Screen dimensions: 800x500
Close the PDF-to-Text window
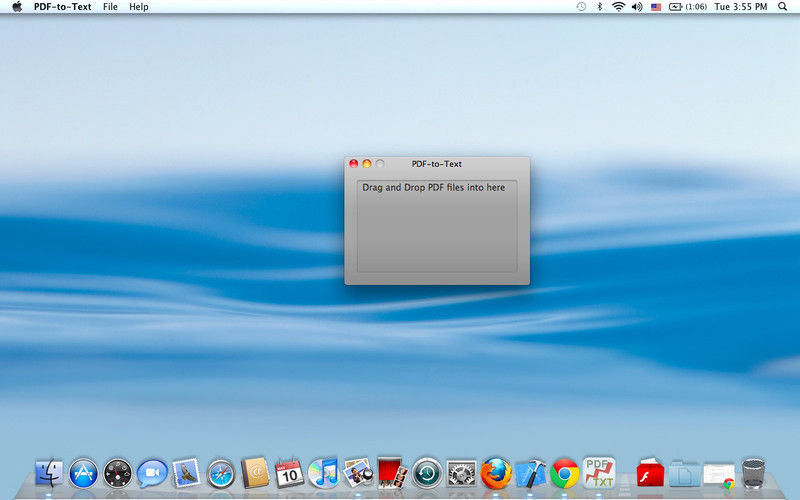[x=354, y=163]
